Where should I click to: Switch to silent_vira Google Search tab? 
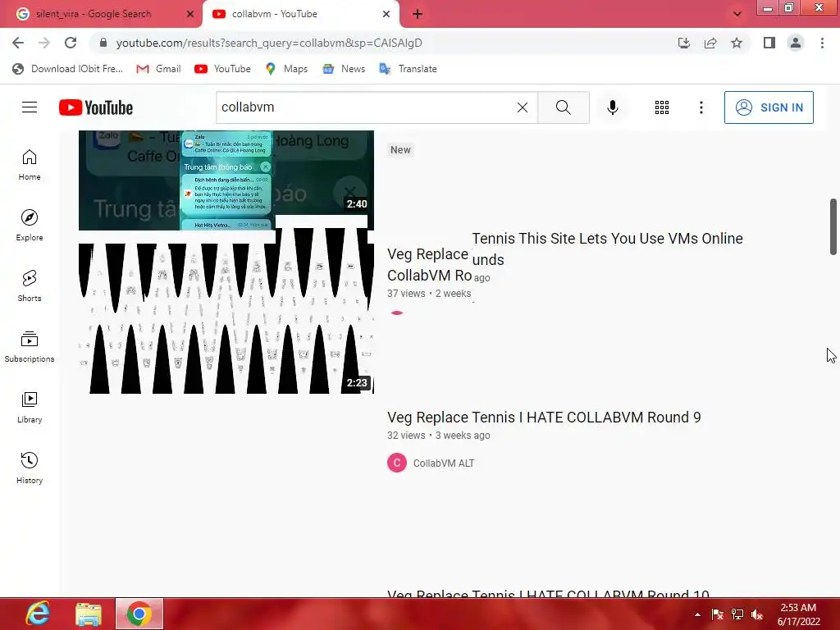pyautogui.click(x=94, y=14)
